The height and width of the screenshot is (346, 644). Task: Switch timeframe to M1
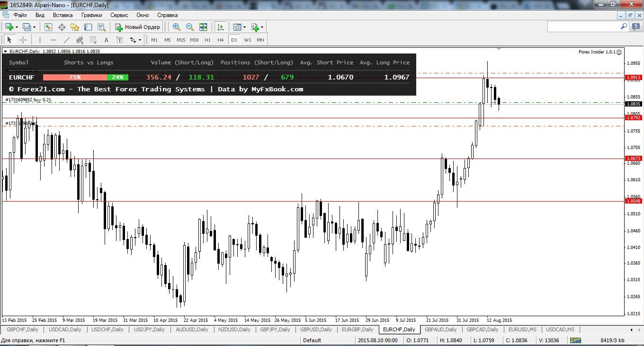(154, 40)
